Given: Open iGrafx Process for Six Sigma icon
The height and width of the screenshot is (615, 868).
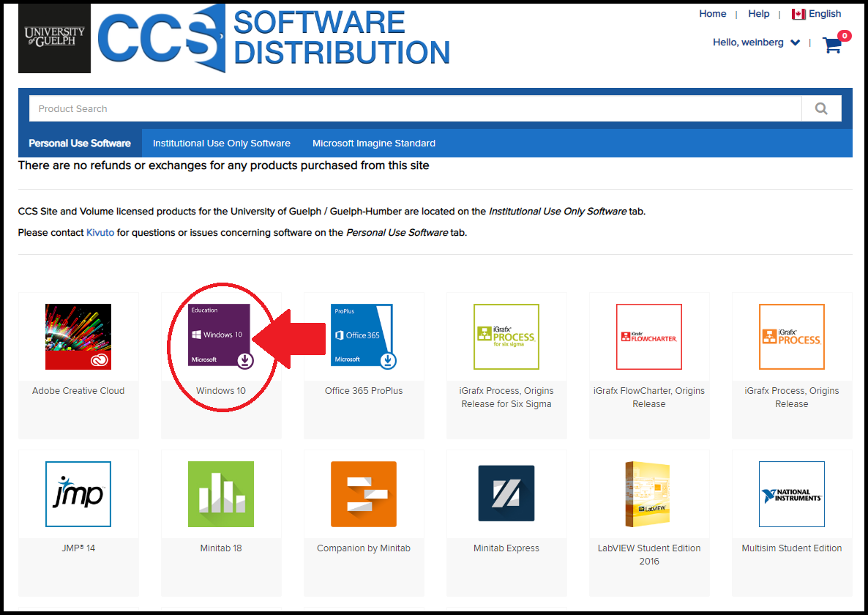Looking at the screenshot, I should 506,337.
